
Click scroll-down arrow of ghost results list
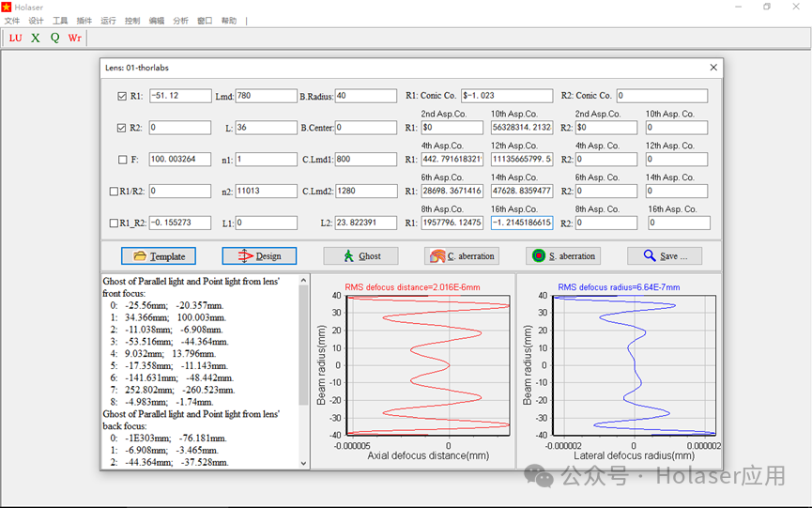[303, 464]
